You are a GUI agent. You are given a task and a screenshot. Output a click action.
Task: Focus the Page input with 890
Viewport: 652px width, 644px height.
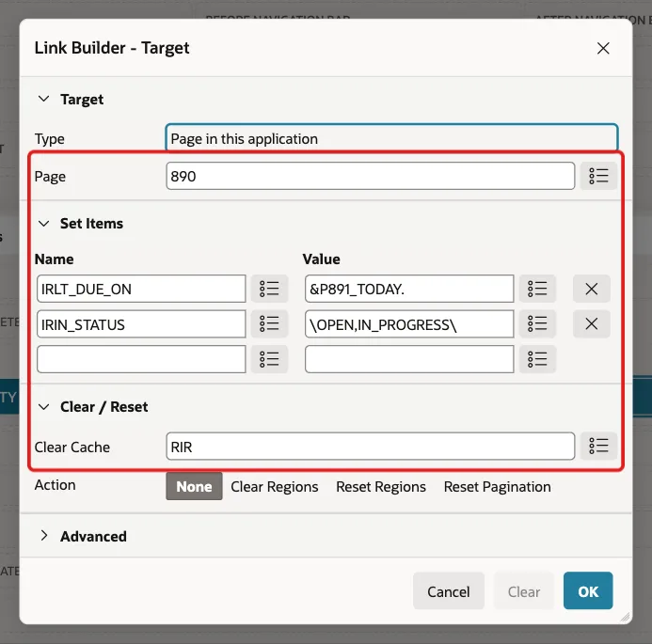(371, 176)
